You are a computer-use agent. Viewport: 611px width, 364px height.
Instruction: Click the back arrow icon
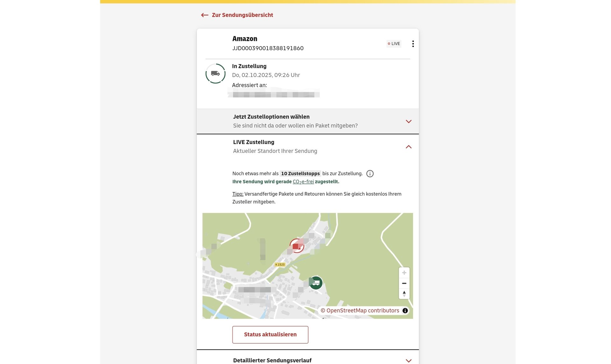coord(205,15)
